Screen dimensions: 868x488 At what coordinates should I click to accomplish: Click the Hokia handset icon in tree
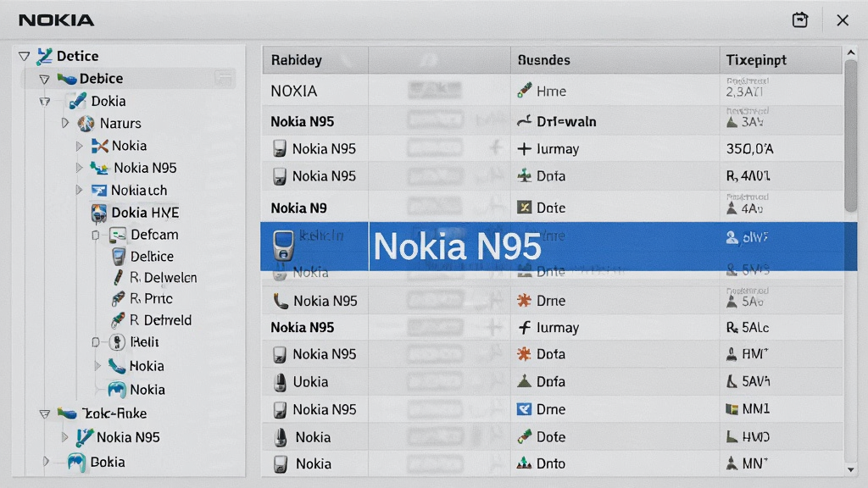pos(116,366)
